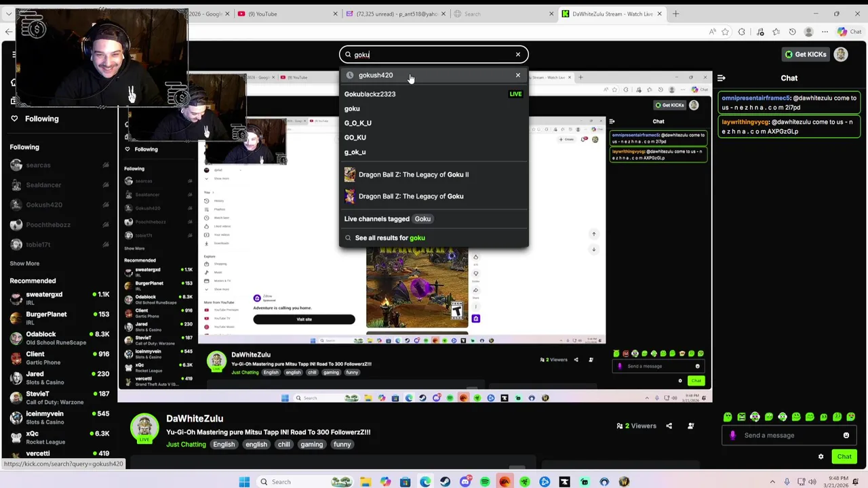
Task: Open the emoji picker in chat box
Action: pyautogui.click(x=846, y=435)
